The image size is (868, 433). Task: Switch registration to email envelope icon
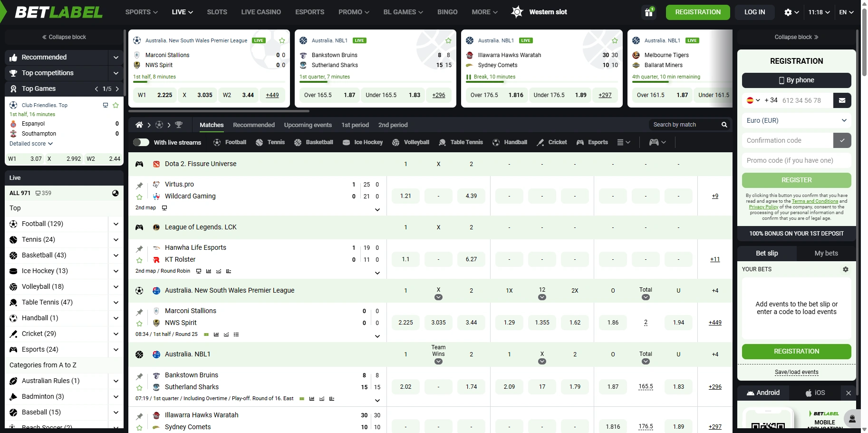tap(842, 100)
